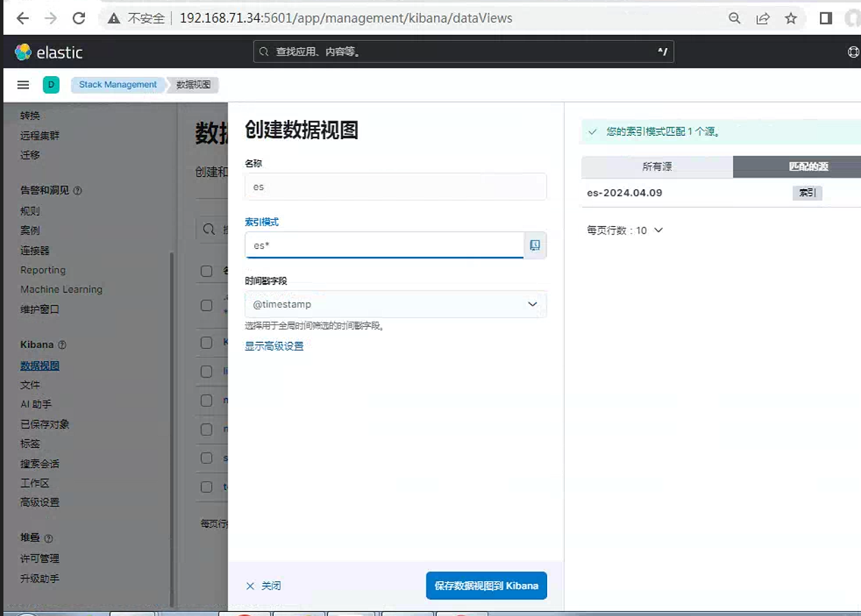Open the 每页行数: 10 rows dropdown
The width and height of the screenshot is (861, 616).
[624, 230]
